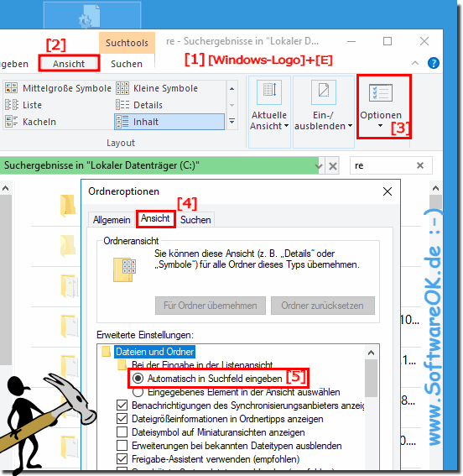
Task: Open the Suchen ribbon tab
Action: coord(127,64)
